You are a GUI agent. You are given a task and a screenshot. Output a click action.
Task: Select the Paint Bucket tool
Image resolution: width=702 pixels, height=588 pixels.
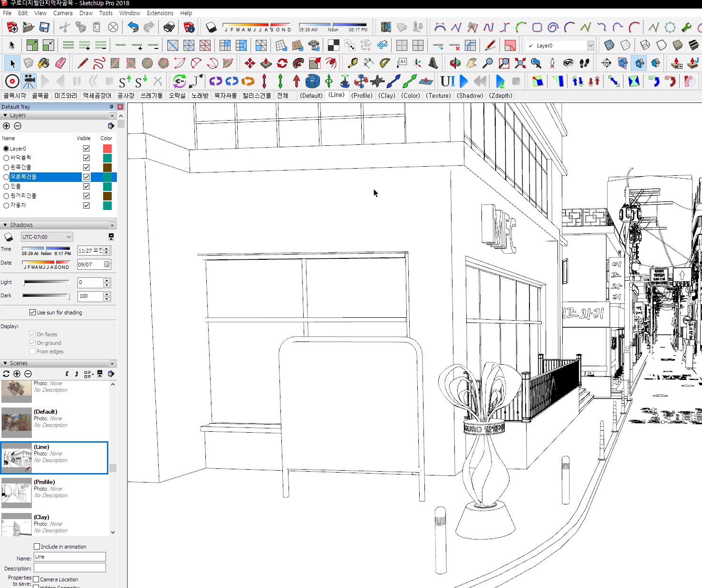(44, 63)
